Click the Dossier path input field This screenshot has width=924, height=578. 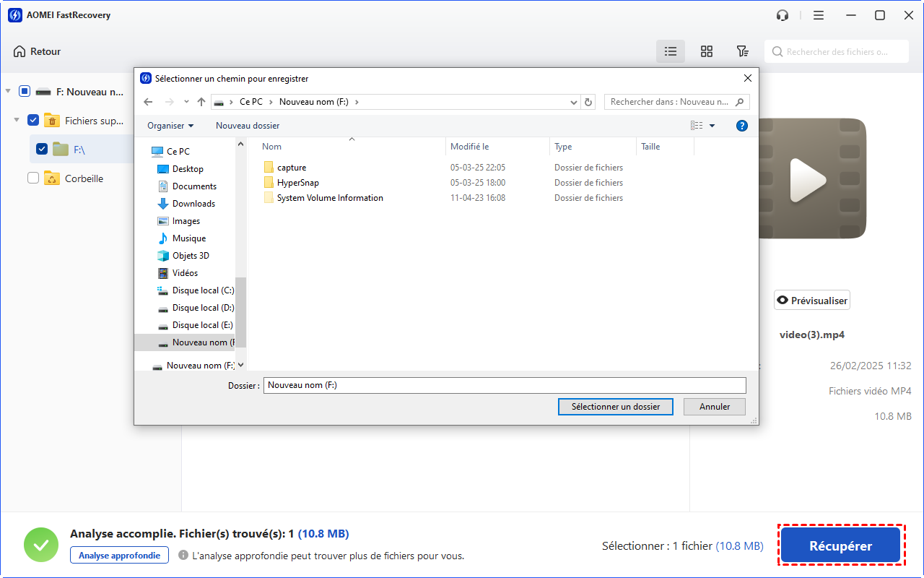504,385
